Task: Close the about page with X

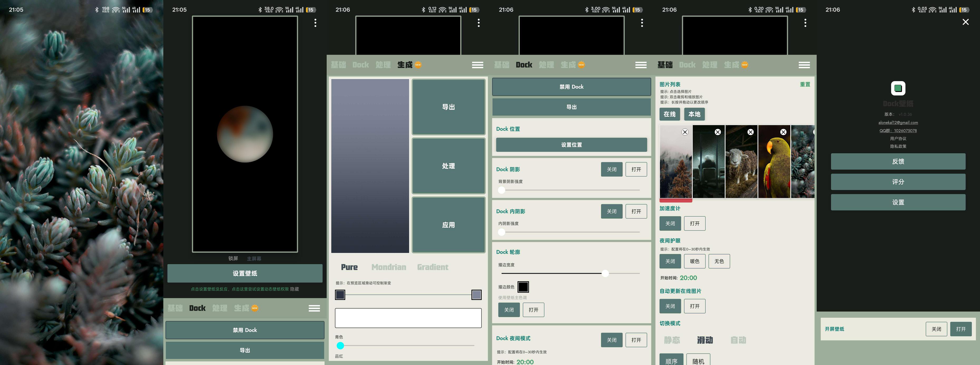Action: [965, 22]
